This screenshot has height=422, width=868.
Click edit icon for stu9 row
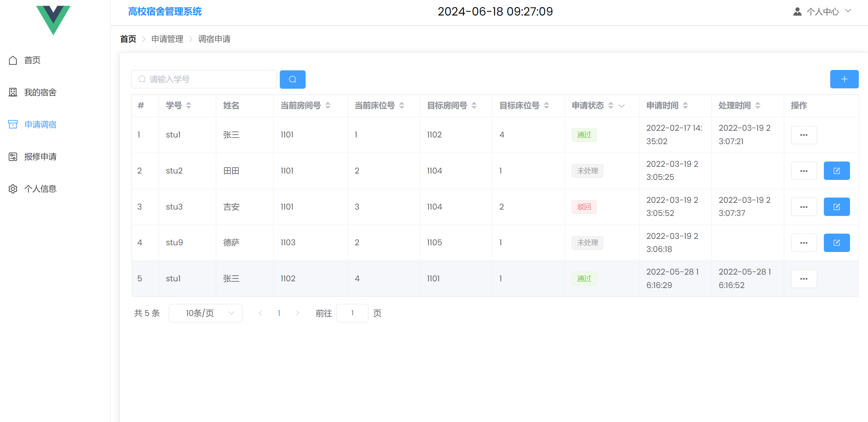836,243
